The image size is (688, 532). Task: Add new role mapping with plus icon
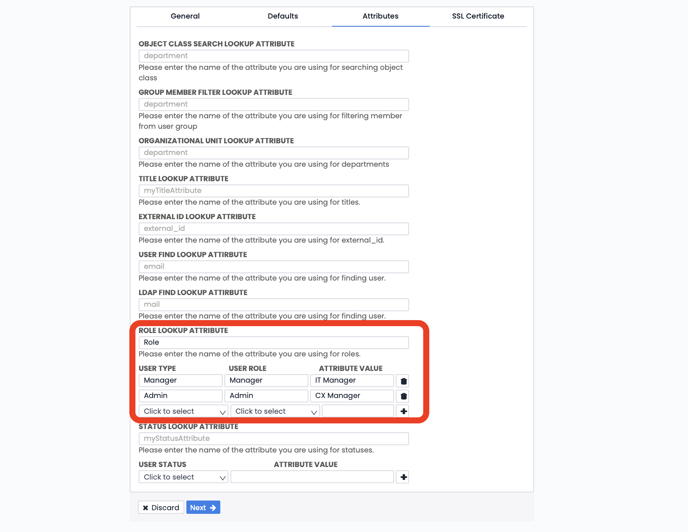(x=404, y=411)
